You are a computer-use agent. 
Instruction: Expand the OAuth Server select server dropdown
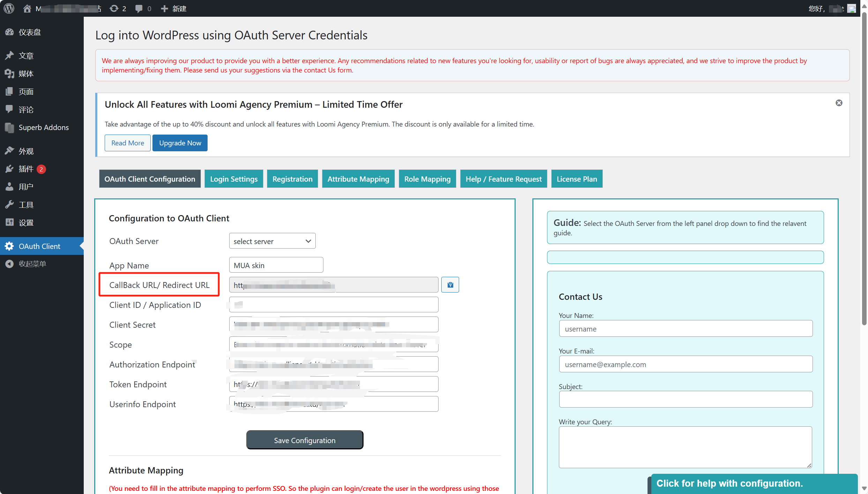[x=272, y=241]
